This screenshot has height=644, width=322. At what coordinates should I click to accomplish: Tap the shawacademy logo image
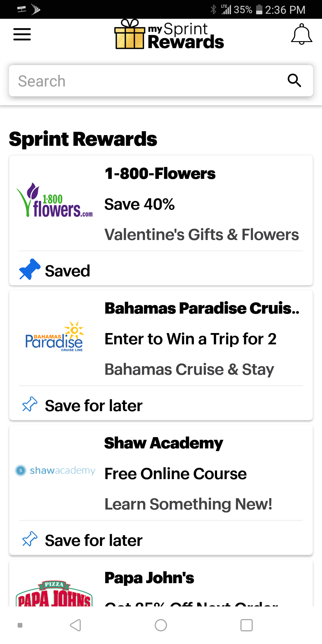55,470
